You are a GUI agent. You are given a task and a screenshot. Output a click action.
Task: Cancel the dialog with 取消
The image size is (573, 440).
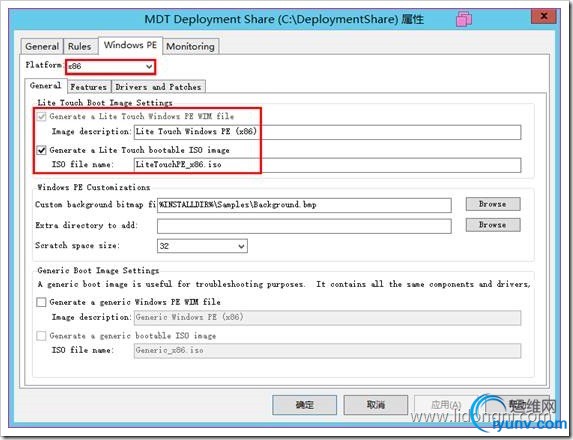[x=376, y=405]
